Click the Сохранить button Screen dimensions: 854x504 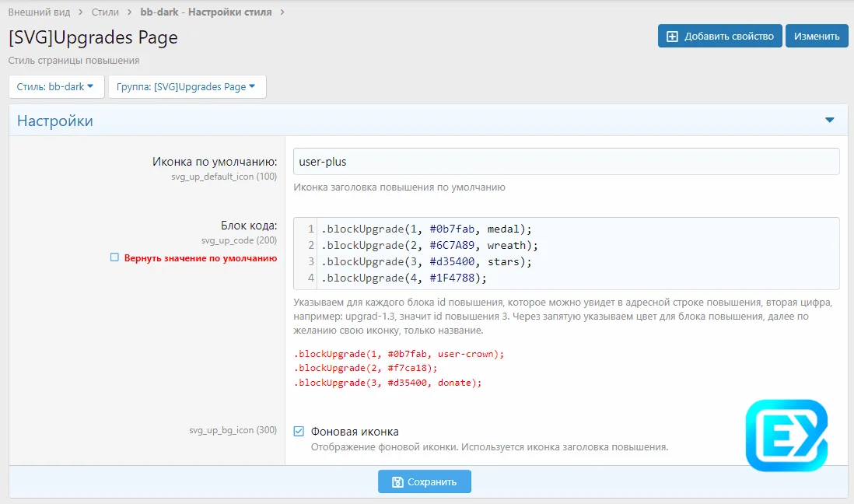(425, 482)
